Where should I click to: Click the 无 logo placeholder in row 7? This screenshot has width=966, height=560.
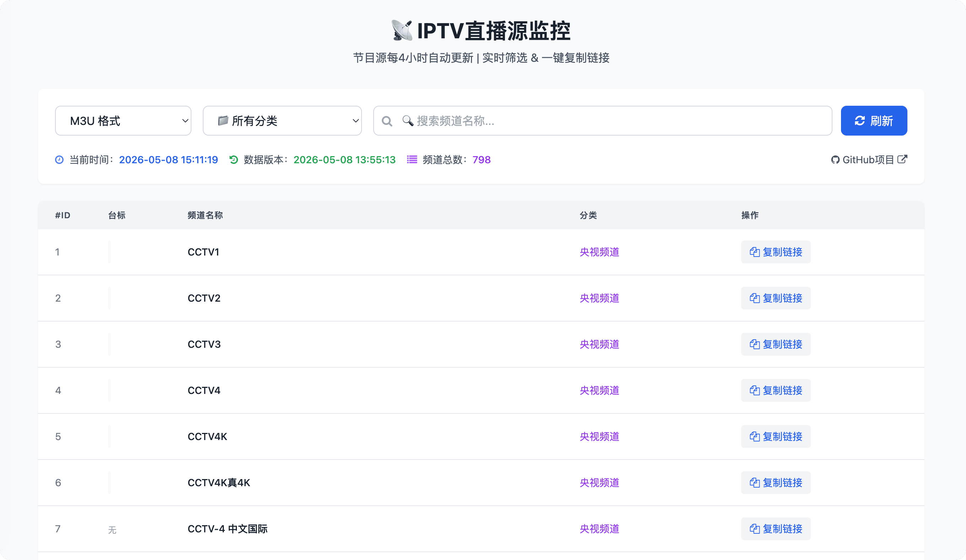click(x=112, y=530)
